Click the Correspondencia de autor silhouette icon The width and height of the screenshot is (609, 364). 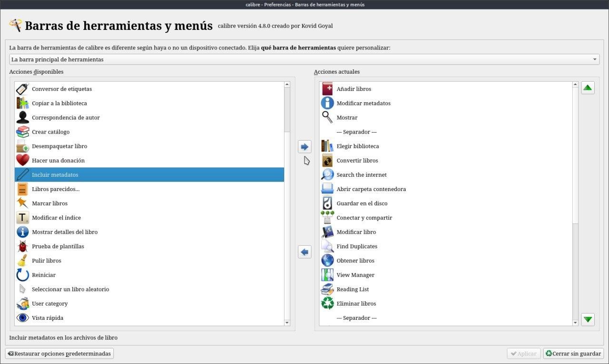[22, 117]
